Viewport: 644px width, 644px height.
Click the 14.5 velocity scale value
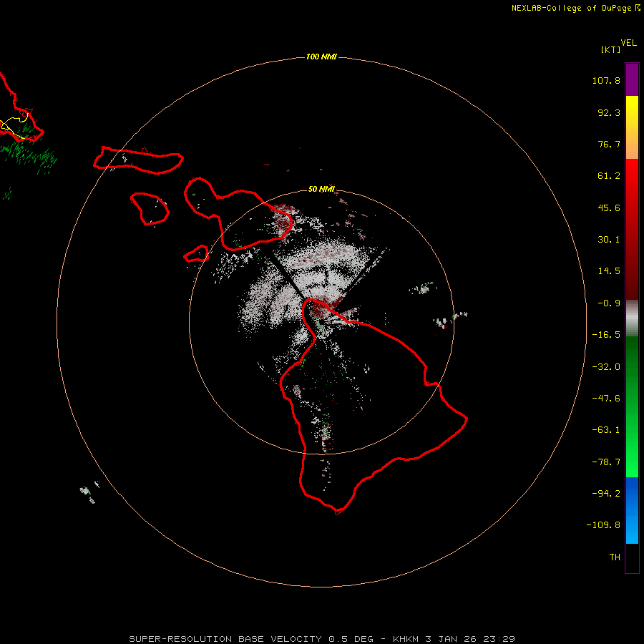click(609, 271)
